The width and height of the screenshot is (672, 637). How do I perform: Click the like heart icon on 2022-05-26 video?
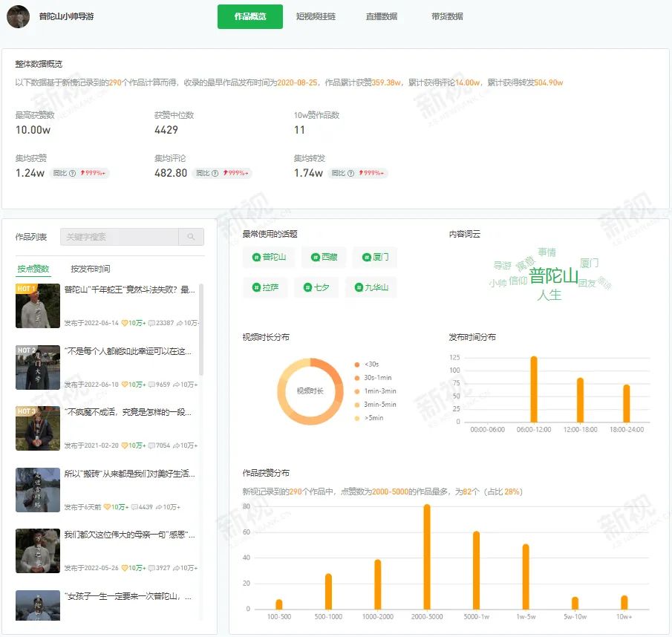point(125,568)
